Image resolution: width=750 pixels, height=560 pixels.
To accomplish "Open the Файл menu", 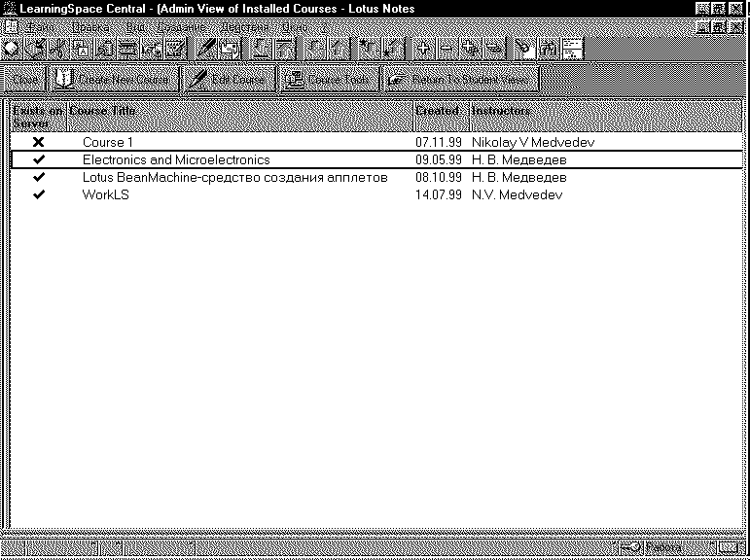I will click(41, 28).
